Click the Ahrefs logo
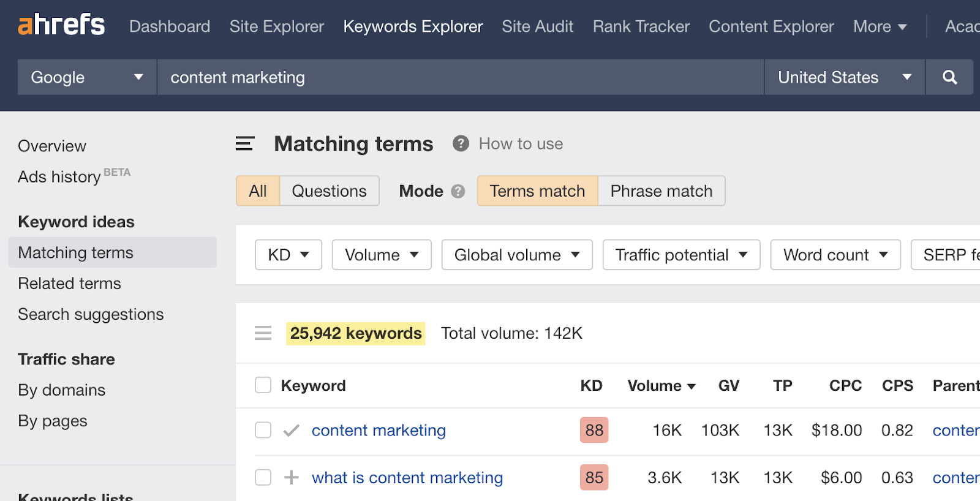This screenshot has height=501, width=980. coord(61,25)
